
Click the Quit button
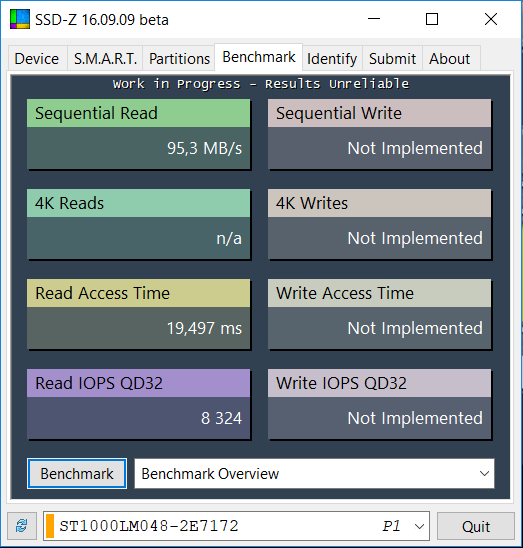(476, 526)
